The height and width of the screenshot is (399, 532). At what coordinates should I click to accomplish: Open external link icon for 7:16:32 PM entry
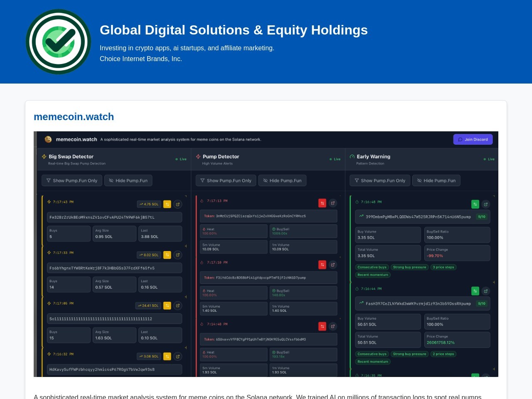pos(178,356)
